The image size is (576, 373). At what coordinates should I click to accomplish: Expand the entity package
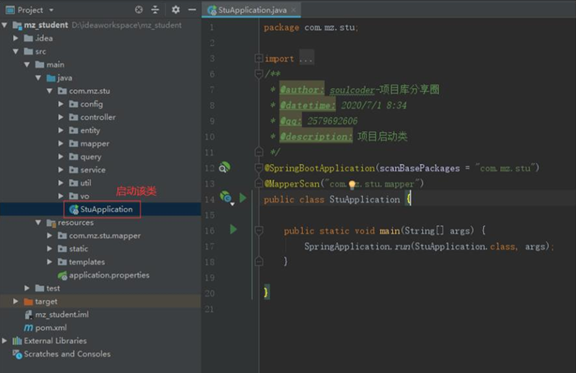61,130
